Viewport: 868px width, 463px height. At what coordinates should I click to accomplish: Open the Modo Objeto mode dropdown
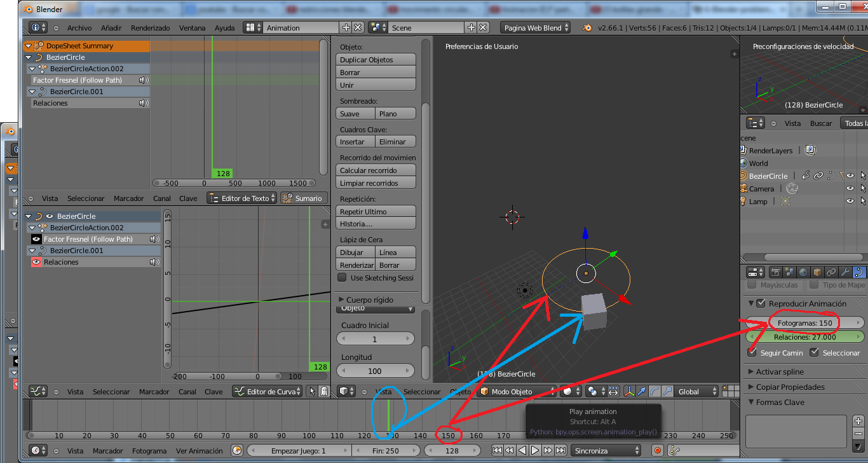[516, 392]
